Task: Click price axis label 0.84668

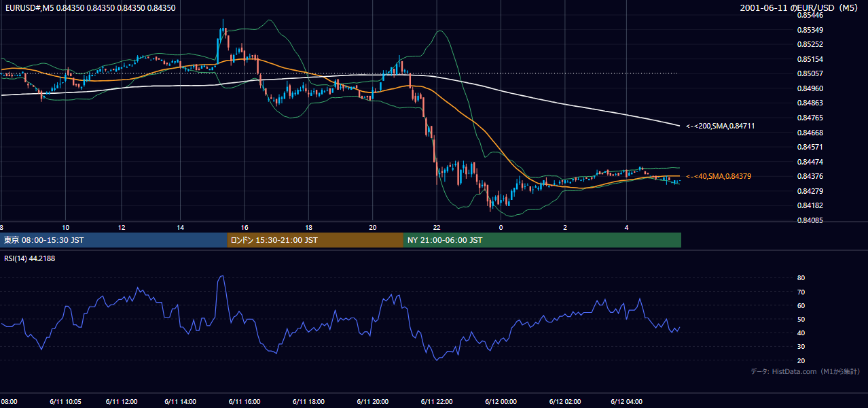Action: point(810,133)
